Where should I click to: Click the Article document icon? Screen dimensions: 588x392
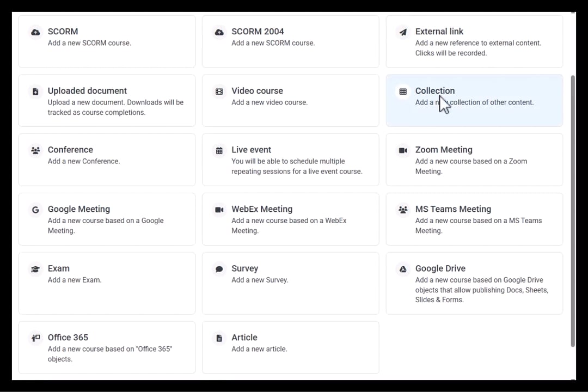pos(219,338)
